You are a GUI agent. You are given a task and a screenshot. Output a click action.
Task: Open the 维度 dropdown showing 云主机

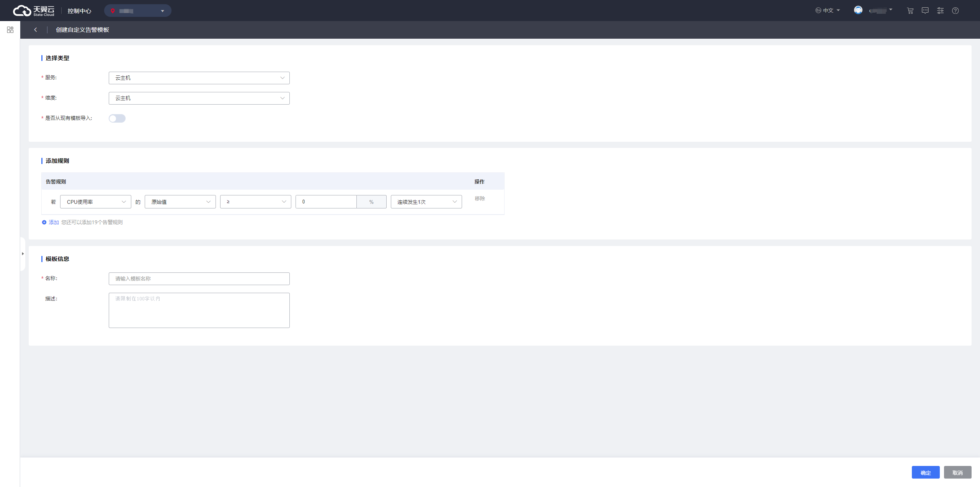(199, 98)
